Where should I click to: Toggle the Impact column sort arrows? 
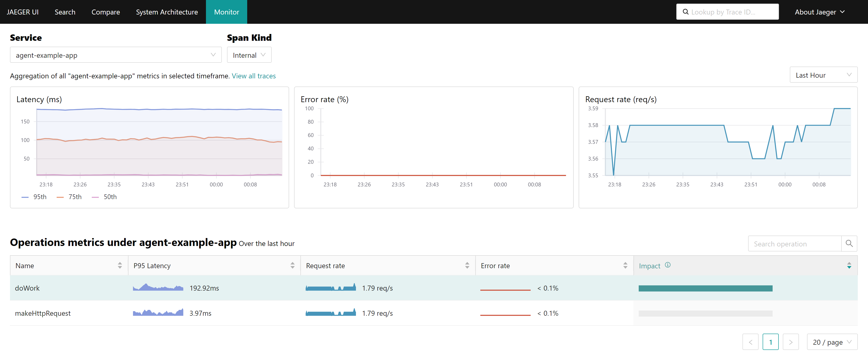click(849, 265)
